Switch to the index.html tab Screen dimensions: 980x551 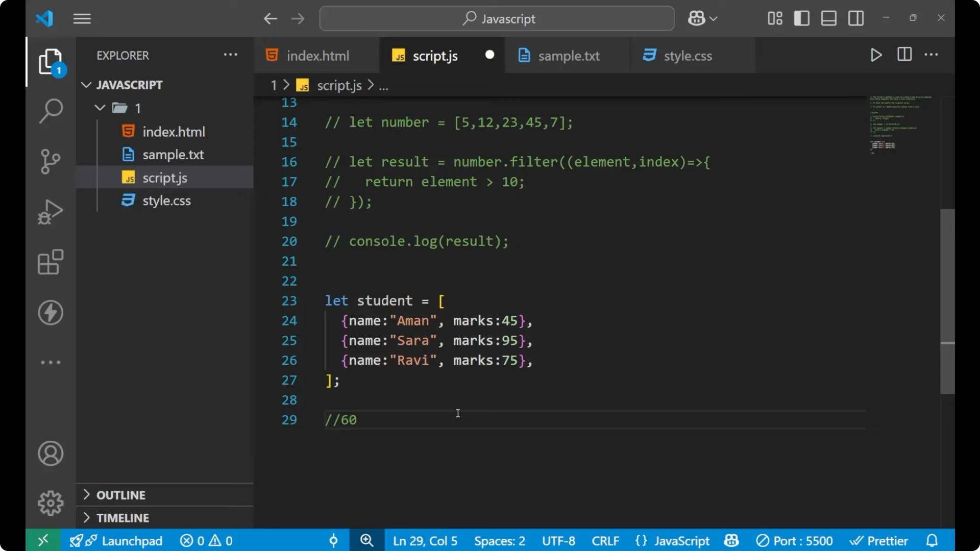pos(316,55)
